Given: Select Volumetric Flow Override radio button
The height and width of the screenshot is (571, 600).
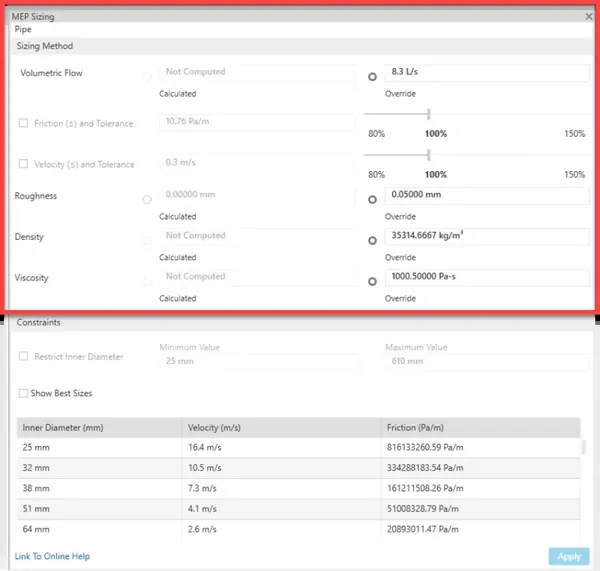Looking at the screenshot, I should (x=372, y=77).
